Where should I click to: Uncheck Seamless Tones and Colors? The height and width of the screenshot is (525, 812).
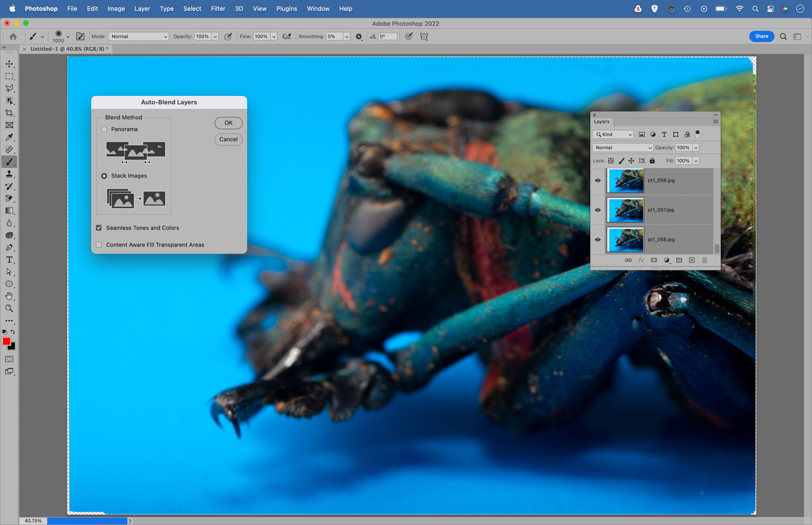(x=99, y=228)
